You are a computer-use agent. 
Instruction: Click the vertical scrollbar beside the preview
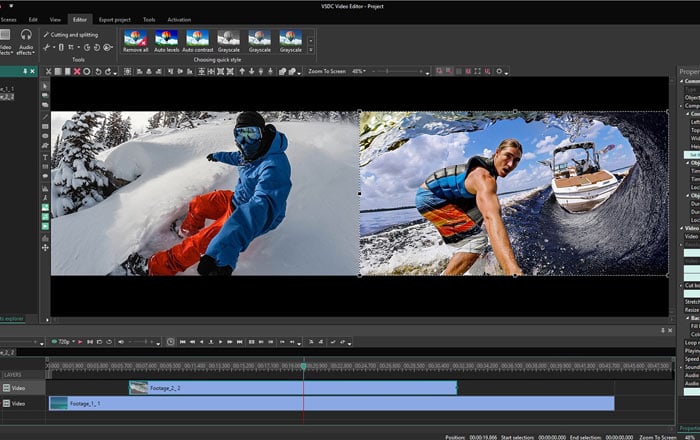pos(673,198)
